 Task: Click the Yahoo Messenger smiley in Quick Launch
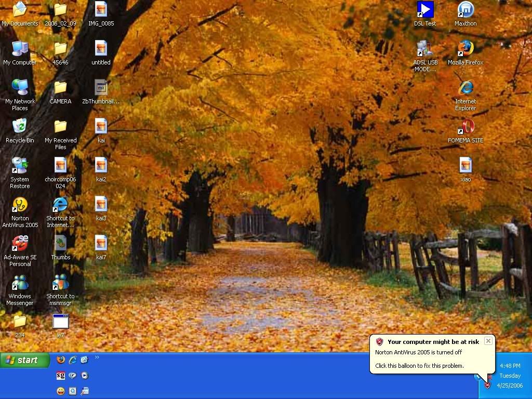coord(61,391)
